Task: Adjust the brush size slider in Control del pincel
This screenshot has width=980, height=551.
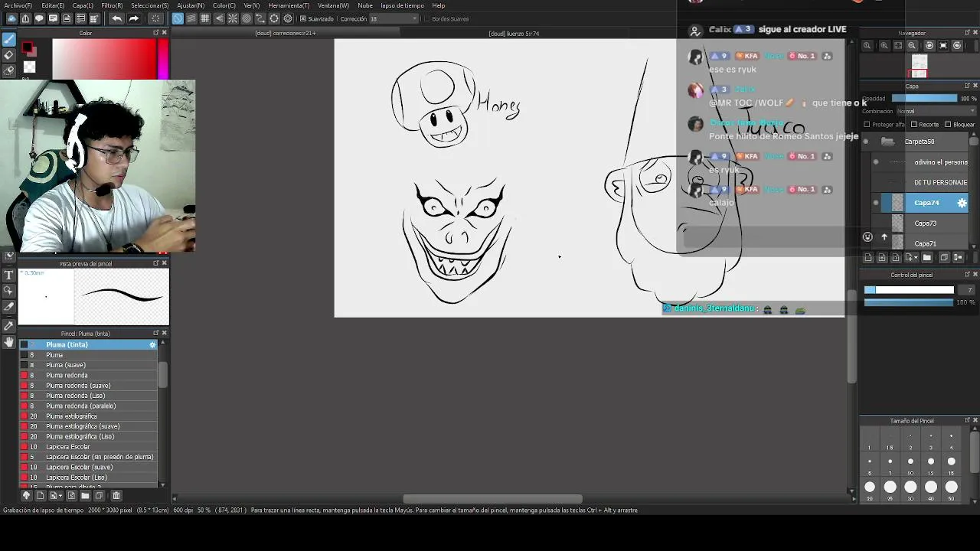Action: point(909,290)
